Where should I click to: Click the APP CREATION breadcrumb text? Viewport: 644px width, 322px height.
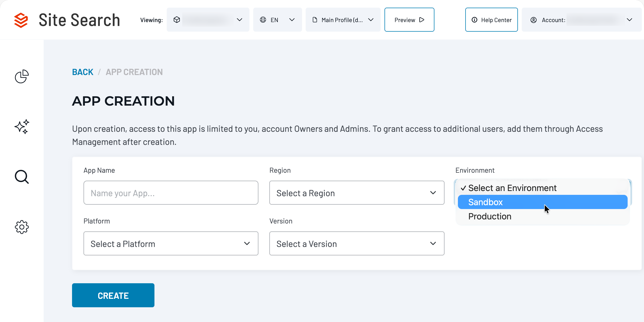click(134, 72)
